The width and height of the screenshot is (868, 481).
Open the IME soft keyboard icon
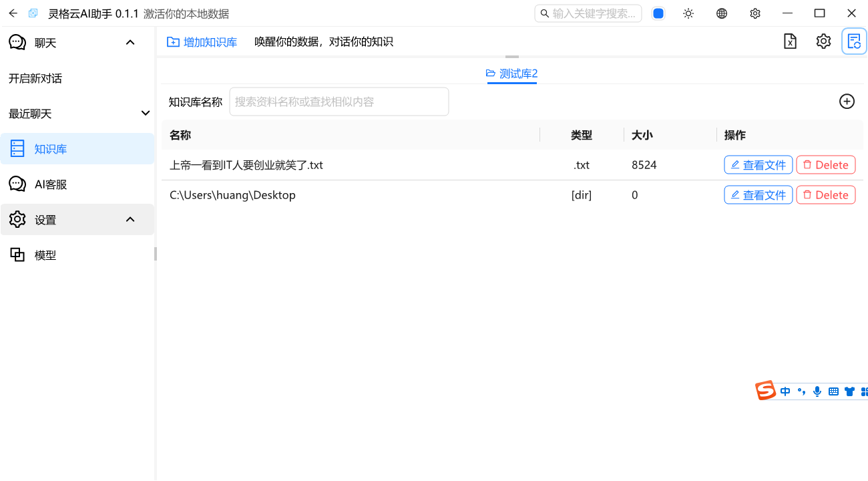(833, 391)
